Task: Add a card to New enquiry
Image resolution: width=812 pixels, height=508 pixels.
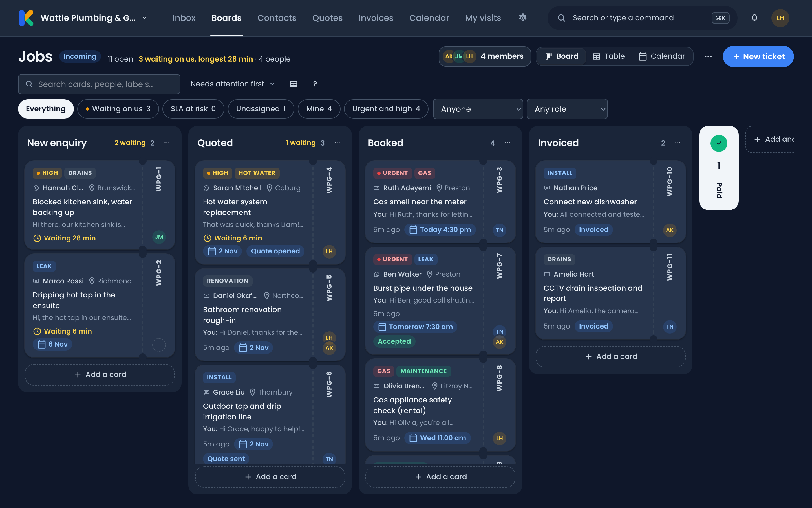Action: tap(100, 375)
